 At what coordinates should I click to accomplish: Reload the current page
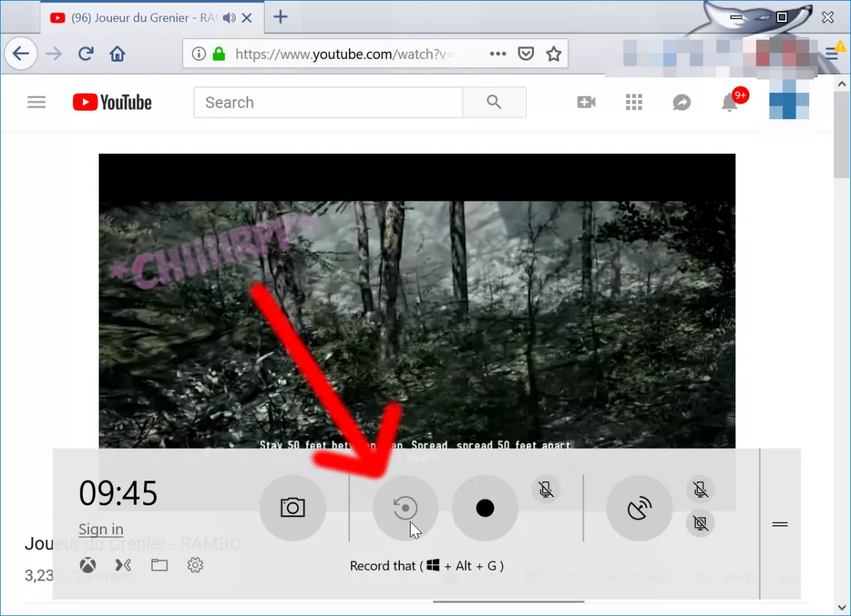click(x=86, y=54)
